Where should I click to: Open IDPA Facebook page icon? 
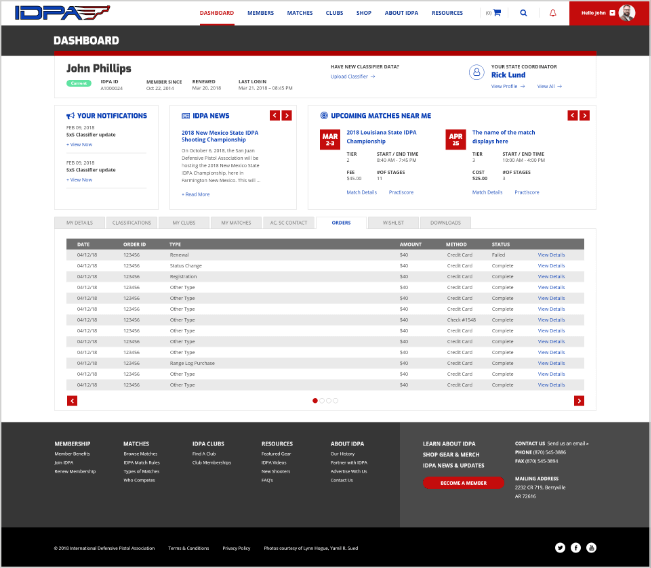pos(576,547)
